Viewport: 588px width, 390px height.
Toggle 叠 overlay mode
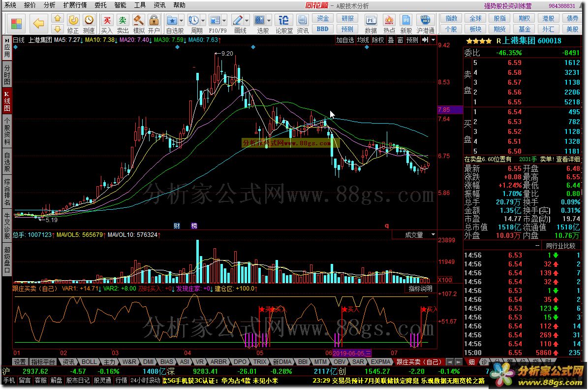[391, 40]
